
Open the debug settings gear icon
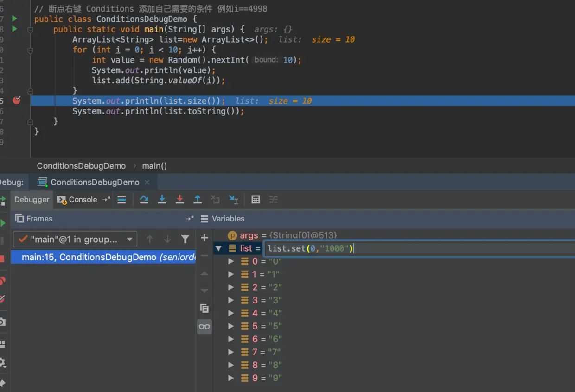2,362
